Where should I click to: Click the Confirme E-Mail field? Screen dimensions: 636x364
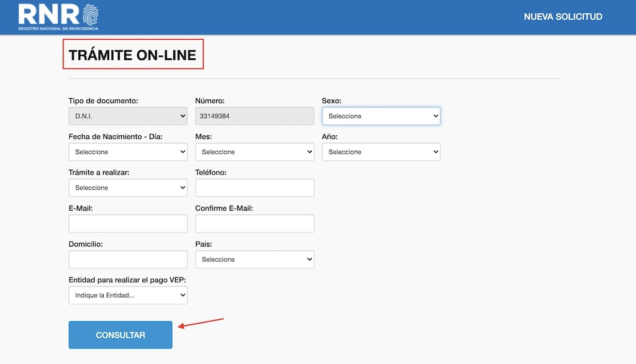[254, 224]
